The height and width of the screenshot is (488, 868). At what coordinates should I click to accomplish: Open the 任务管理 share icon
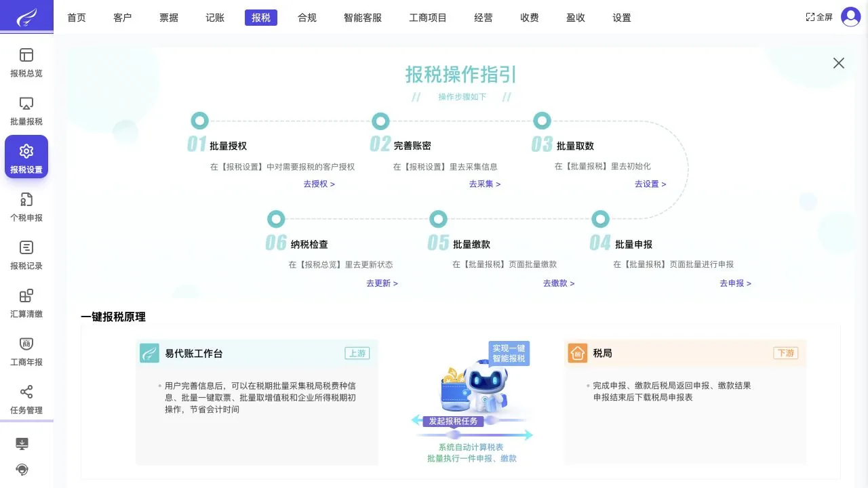point(26,392)
